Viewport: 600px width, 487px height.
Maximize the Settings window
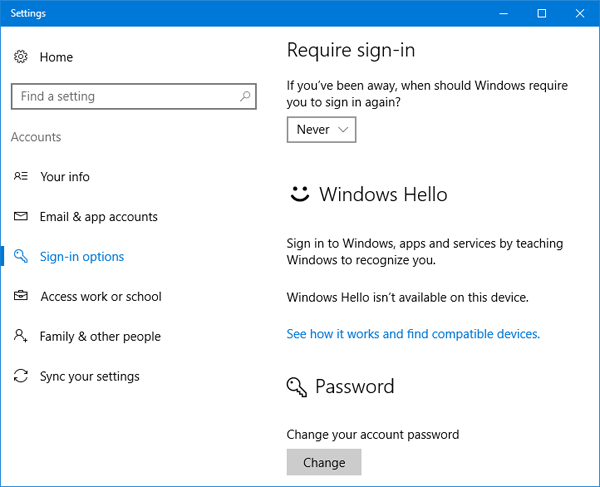(541, 13)
